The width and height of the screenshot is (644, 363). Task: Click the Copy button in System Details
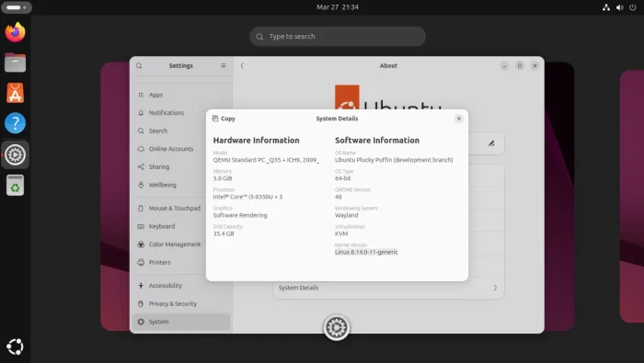point(224,119)
